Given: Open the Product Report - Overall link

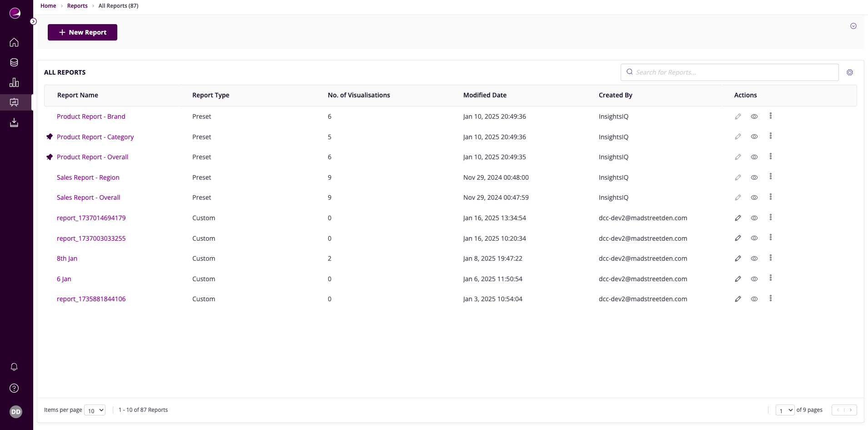Looking at the screenshot, I should coord(92,157).
